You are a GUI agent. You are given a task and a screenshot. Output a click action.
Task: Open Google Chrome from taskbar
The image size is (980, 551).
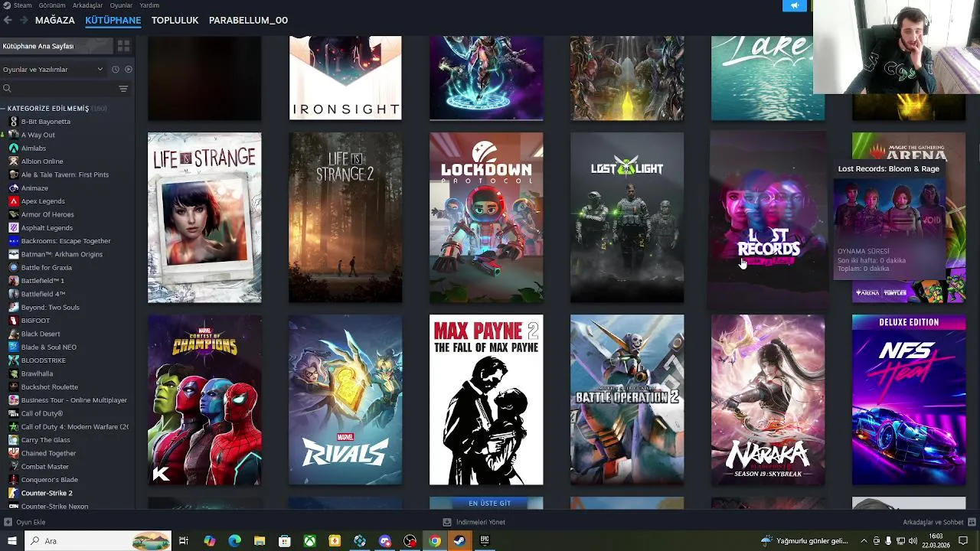pyautogui.click(x=435, y=541)
